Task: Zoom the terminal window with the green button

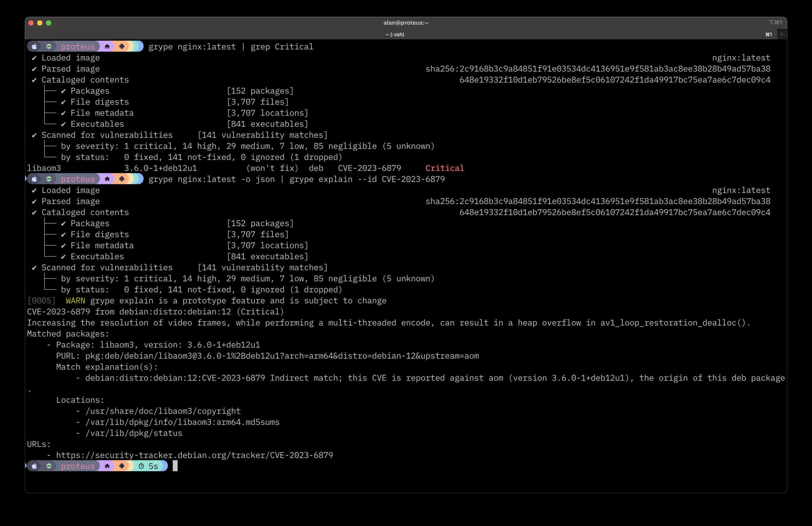Action: (x=49, y=23)
